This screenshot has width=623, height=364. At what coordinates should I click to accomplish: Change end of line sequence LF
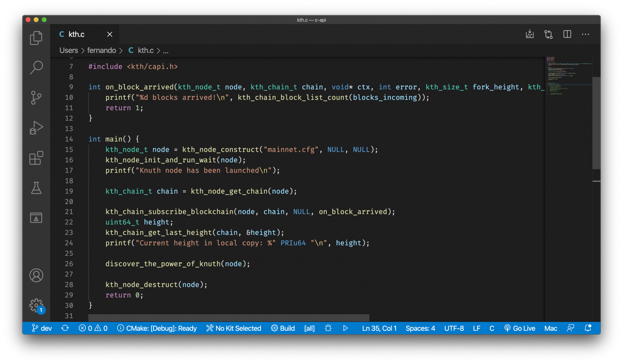[x=477, y=328]
